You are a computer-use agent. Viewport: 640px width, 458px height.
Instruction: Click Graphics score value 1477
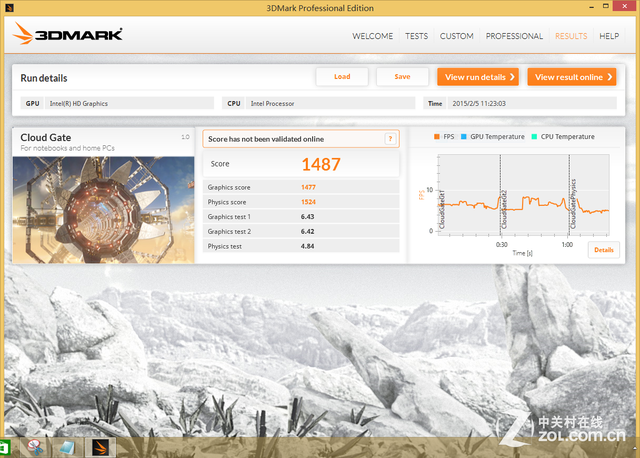308,187
